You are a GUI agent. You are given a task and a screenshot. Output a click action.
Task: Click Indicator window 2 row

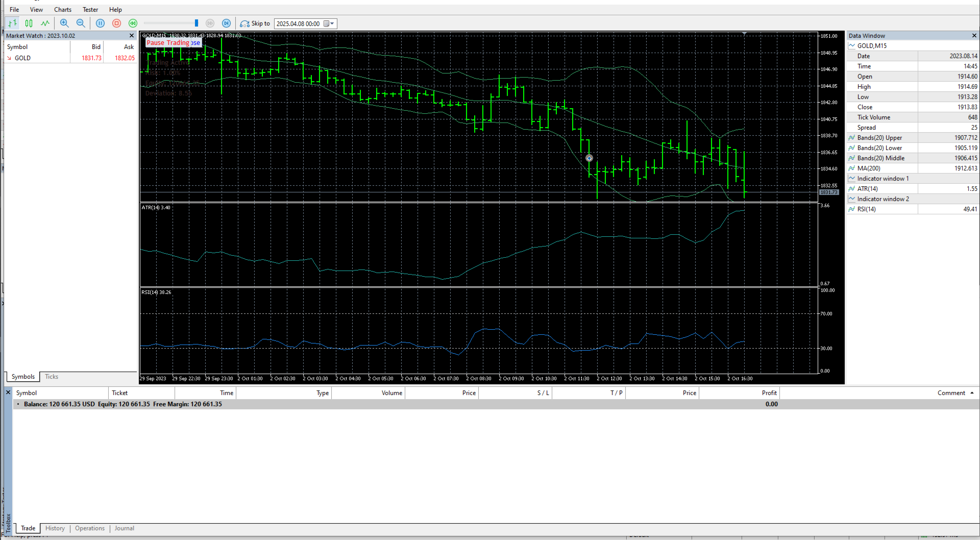pos(913,199)
